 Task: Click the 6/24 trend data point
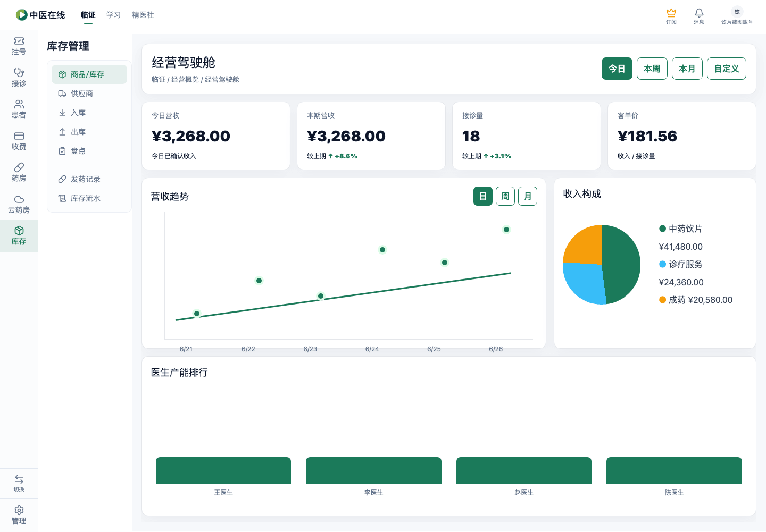click(382, 250)
